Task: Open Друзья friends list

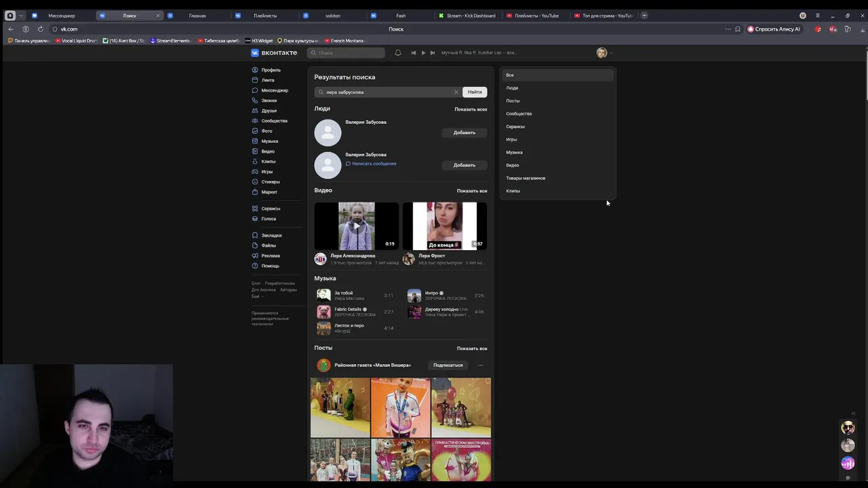Action: (269, 110)
